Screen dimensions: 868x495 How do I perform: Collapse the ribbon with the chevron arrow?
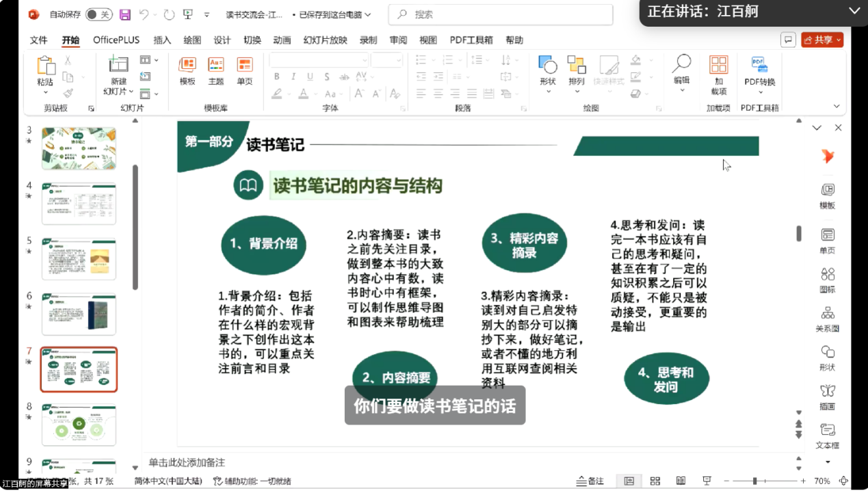coord(837,107)
